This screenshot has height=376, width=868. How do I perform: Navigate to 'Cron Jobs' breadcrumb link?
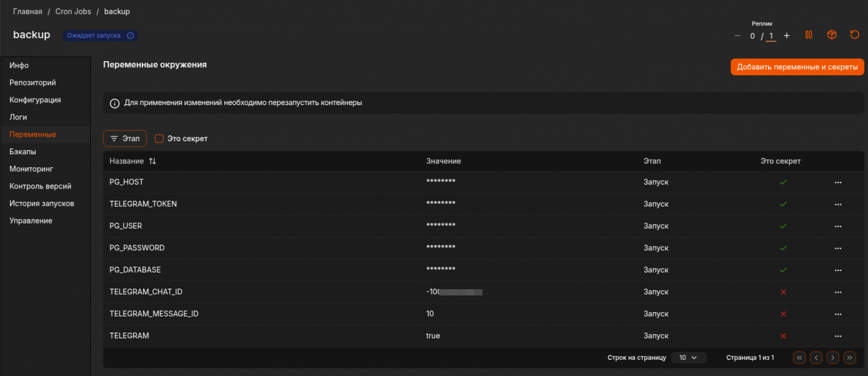point(73,12)
